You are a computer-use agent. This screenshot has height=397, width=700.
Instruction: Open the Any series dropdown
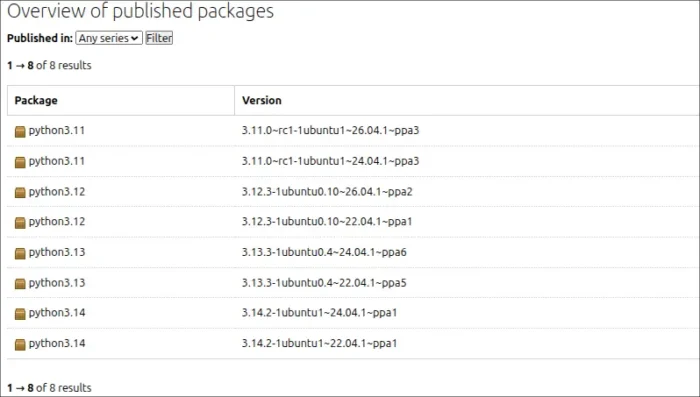pyautogui.click(x=109, y=38)
